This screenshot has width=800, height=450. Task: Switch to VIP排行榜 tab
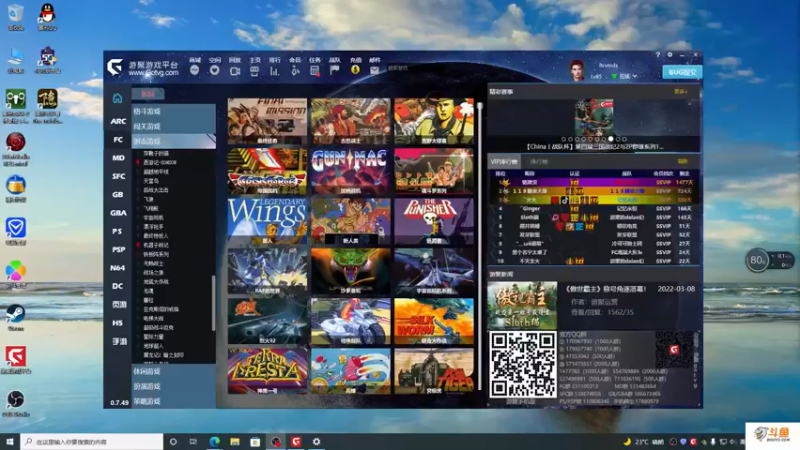pyautogui.click(x=504, y=161)
